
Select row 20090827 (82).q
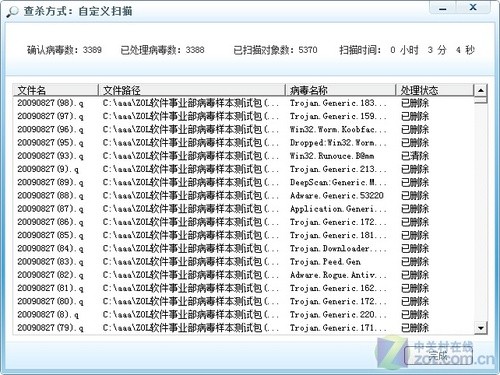click(243, 275)
